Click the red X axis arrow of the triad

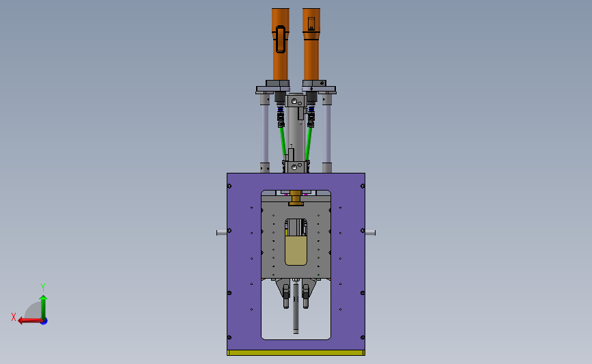(30, 320)
